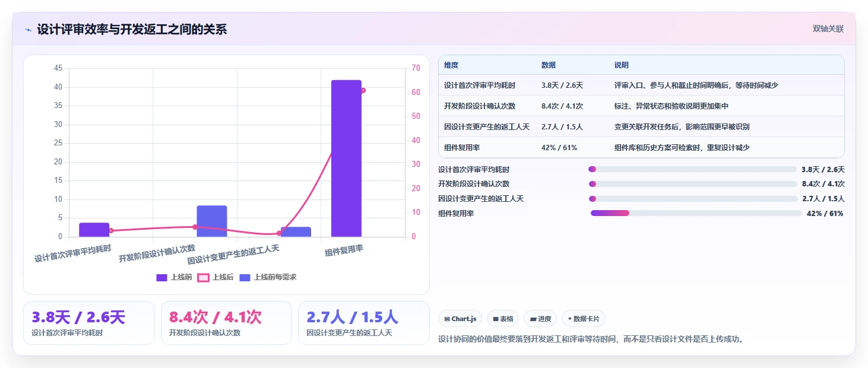The height and width of the screenshot is (368, 868).
Task: Open the 2.7人 / 1.5人 data card
Action: (363, 323)
